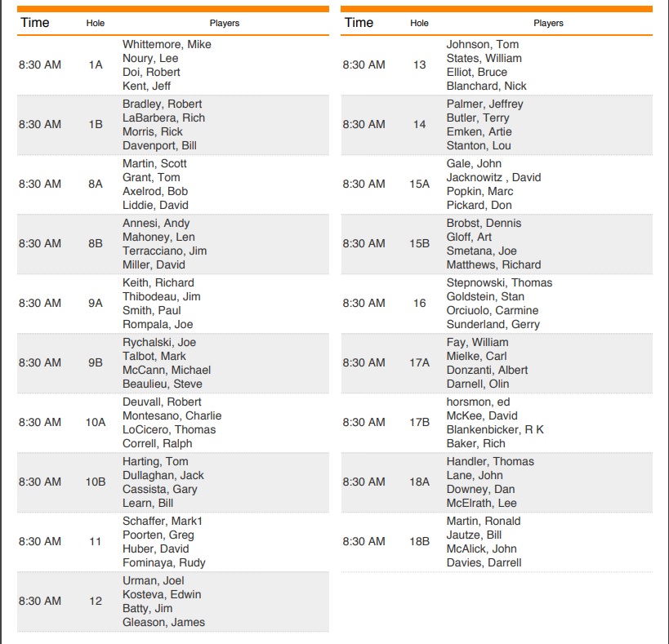Click on Gleason, James entry
This screenshot has height=644, width=669.
point(163,622)
